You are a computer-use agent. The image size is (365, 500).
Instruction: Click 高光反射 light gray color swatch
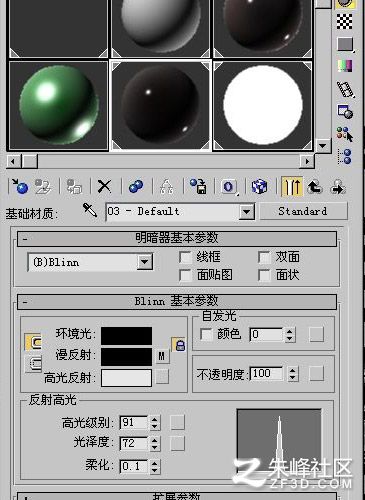coord(127,378)
